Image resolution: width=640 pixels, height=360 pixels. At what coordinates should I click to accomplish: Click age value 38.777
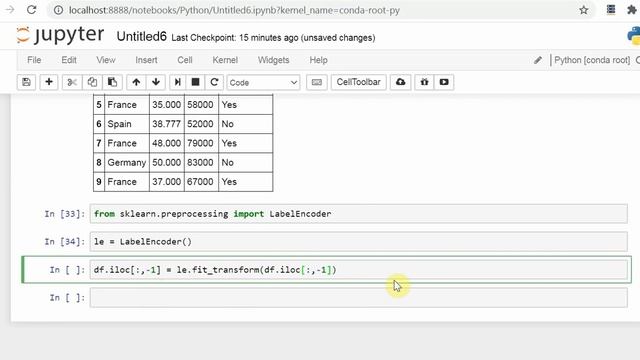[166, 124]
